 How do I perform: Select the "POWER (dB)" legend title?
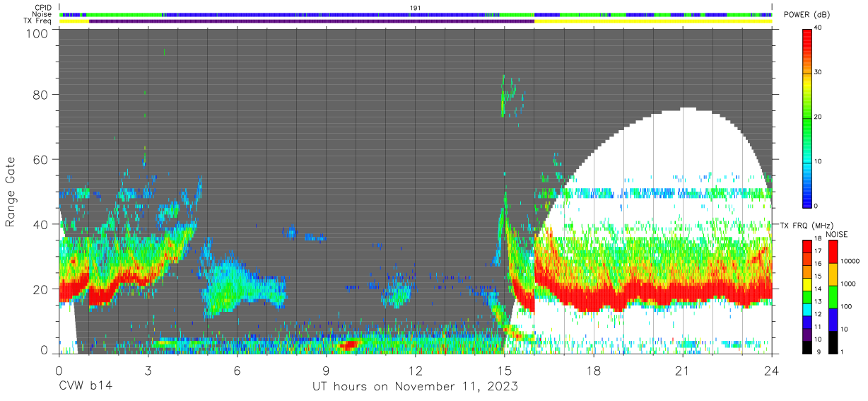(807, 15)
